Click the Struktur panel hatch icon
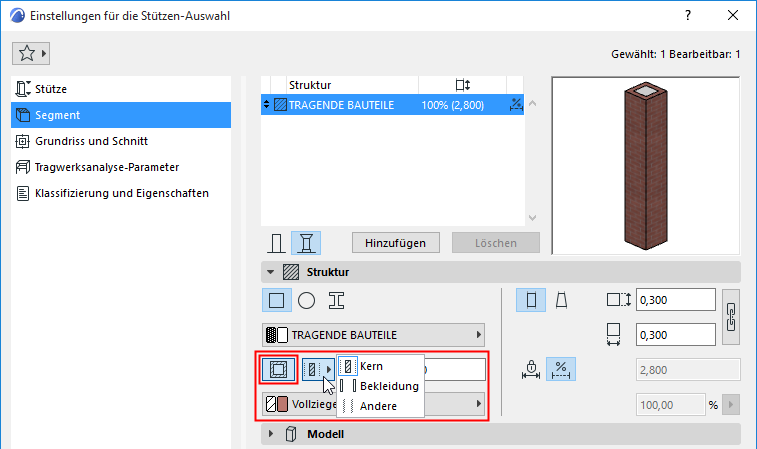The width and height of the screenshot is (757, 449). [291, 272]
